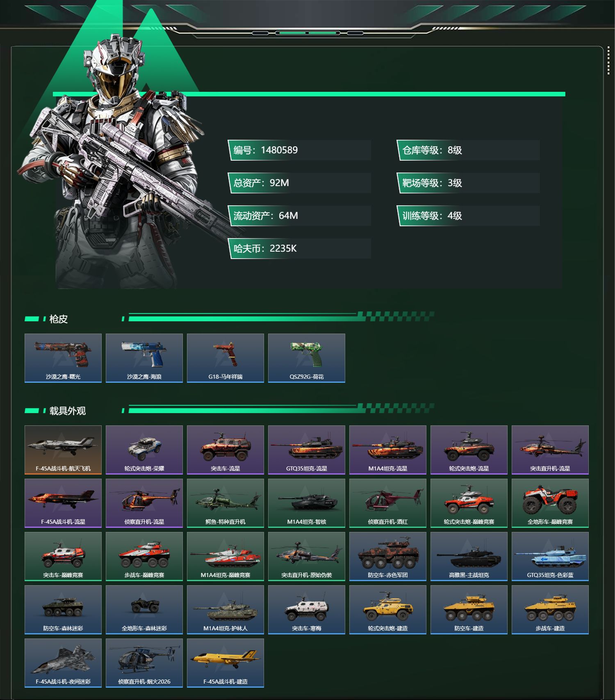Select the 防空车-赤色军团 vehicle skin

point(388,557)
